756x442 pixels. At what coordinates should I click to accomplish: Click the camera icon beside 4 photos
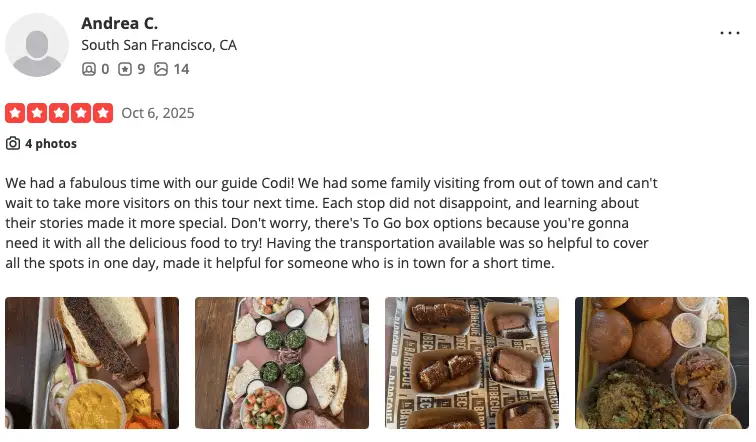13,144
